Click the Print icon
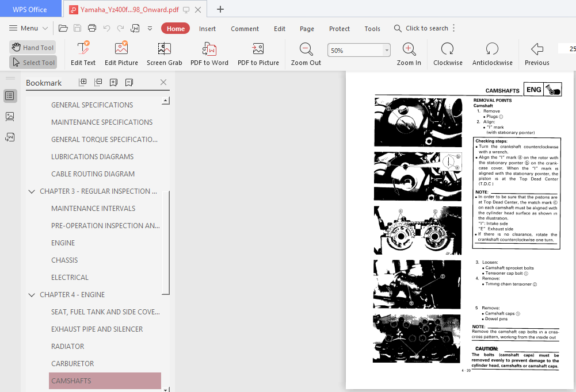Image resolution: width=576 pixels, height=392 pixels. tap(92, 28)
